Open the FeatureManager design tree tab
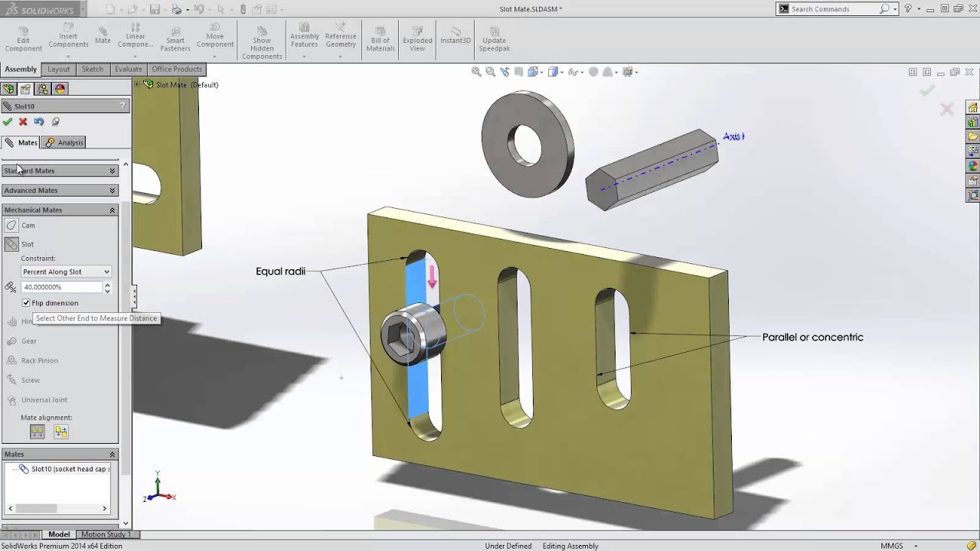 tap(11, 89)
